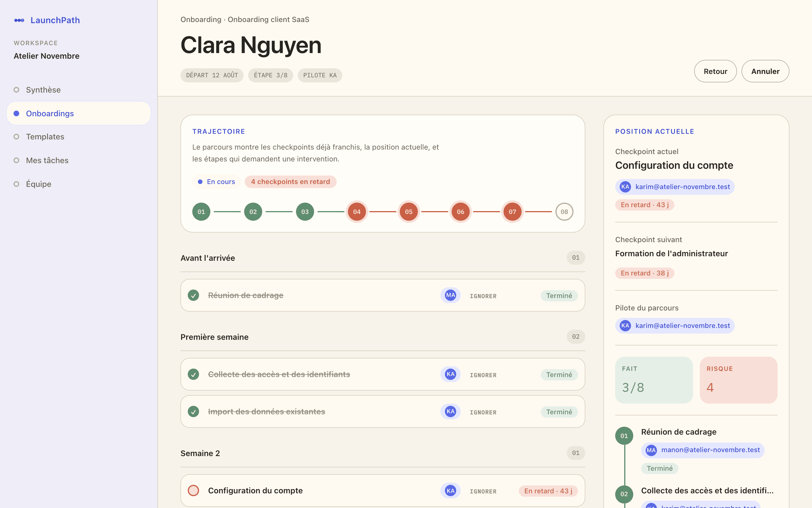Click the 'En retard · 38 j' badge
Screen dimensions: 812x508
[645, 273]
